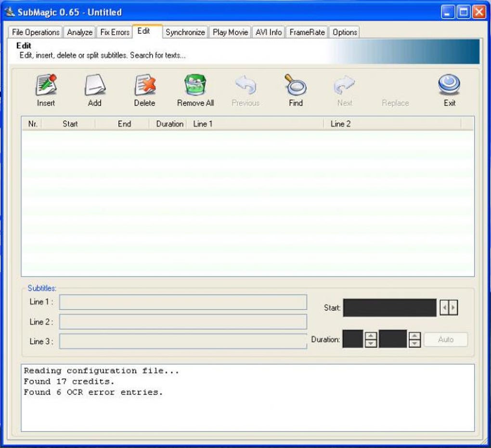Screen dimensions: 491x448
Task: Open the Play Movie tab
Action: tap(230, 32)
